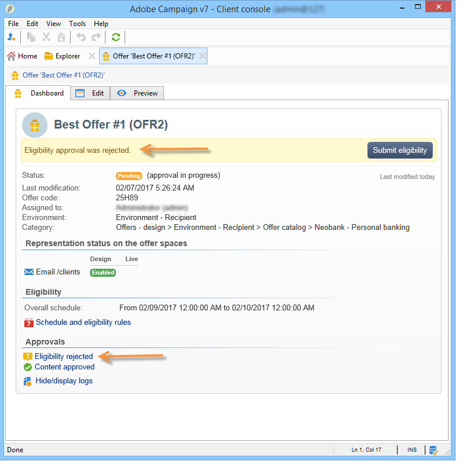
Task: Click the Email /clients envelope icon
Action: (x=29, y=272)
